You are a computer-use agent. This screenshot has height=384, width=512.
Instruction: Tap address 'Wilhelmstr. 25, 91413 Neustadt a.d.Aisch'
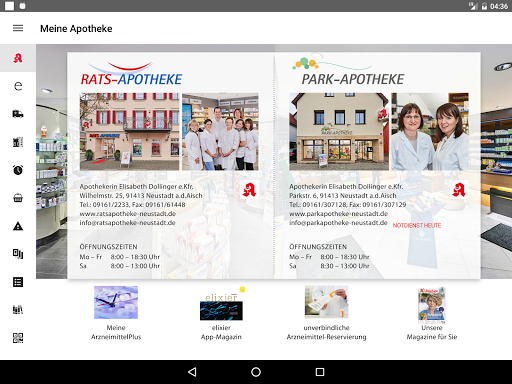click(x=141, y=196)
